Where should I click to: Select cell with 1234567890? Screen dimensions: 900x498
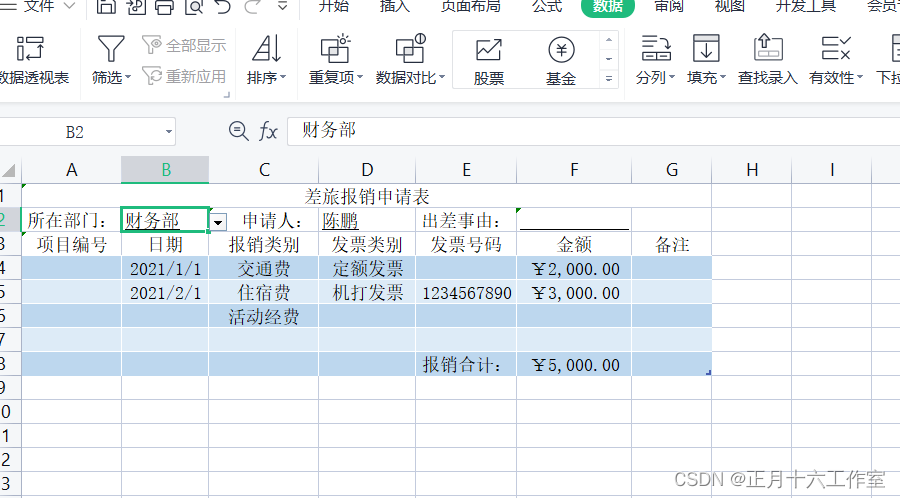click(466, 293)
